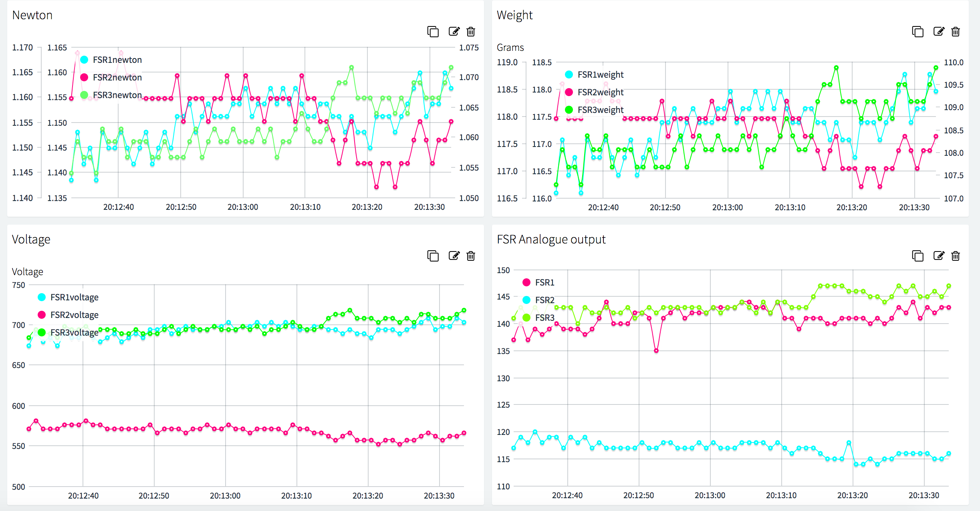Edit the FSR Analogue output widget
Image resolution: width=980 pixels, height=511 pixels.
[939, 256]
